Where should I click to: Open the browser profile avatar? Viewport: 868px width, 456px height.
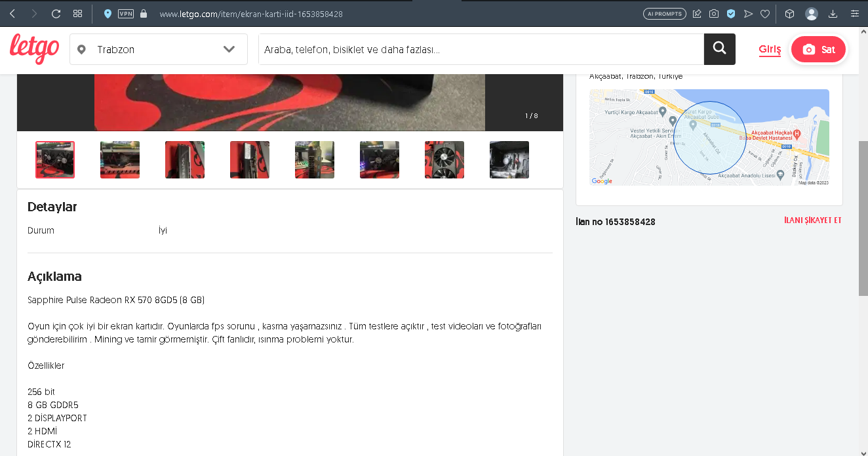point(812,14)
